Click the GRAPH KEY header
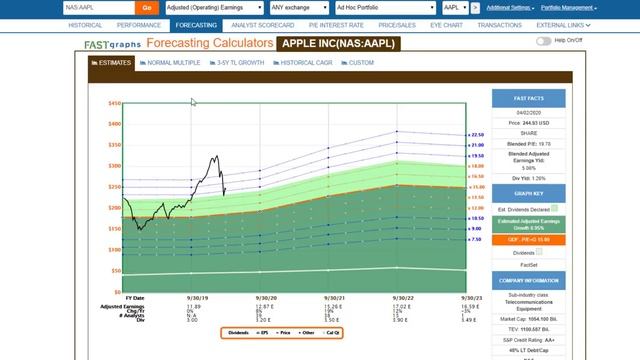640x360 pixels. pyautogui.click(x=529, y=193)
